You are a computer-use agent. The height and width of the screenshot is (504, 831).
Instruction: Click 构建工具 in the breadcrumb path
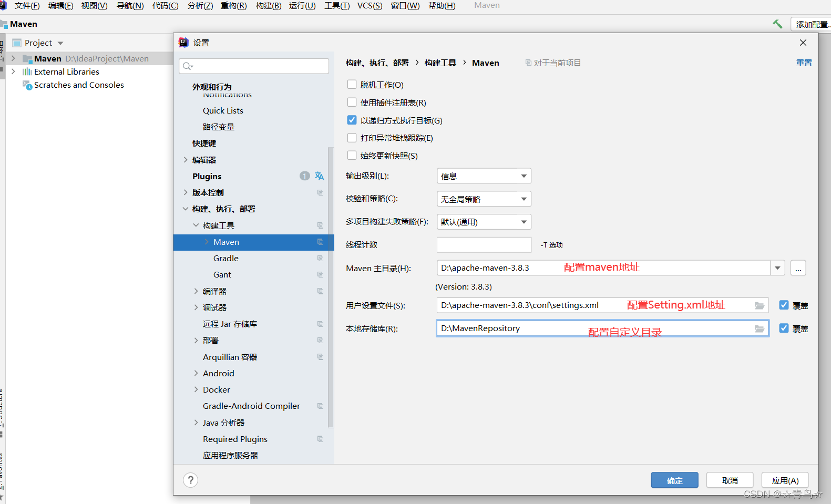(440, 63)
